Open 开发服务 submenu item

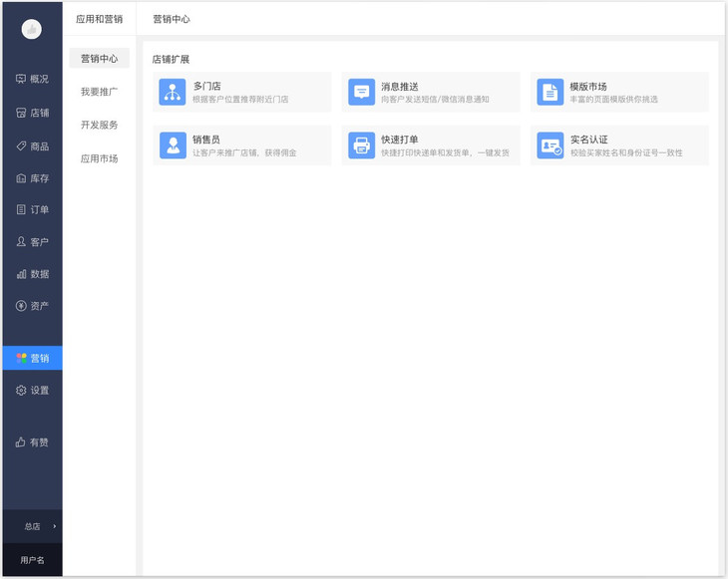pyautogui.click(x=100, y=126)
